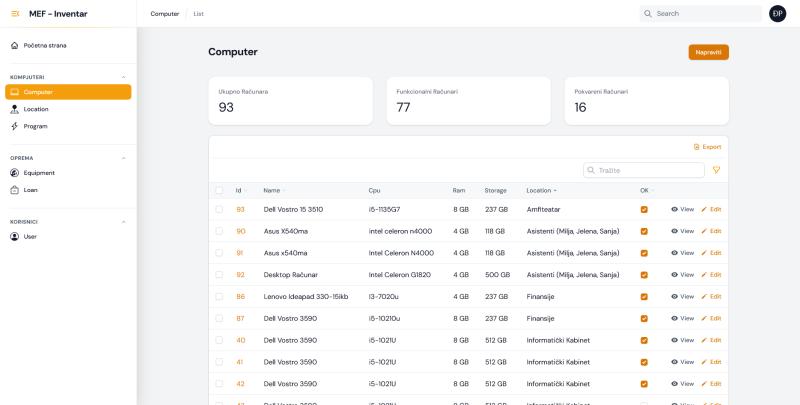
Task: Click the cell text "Intel Celeron G1820"
Action: (x=399, y=274)
